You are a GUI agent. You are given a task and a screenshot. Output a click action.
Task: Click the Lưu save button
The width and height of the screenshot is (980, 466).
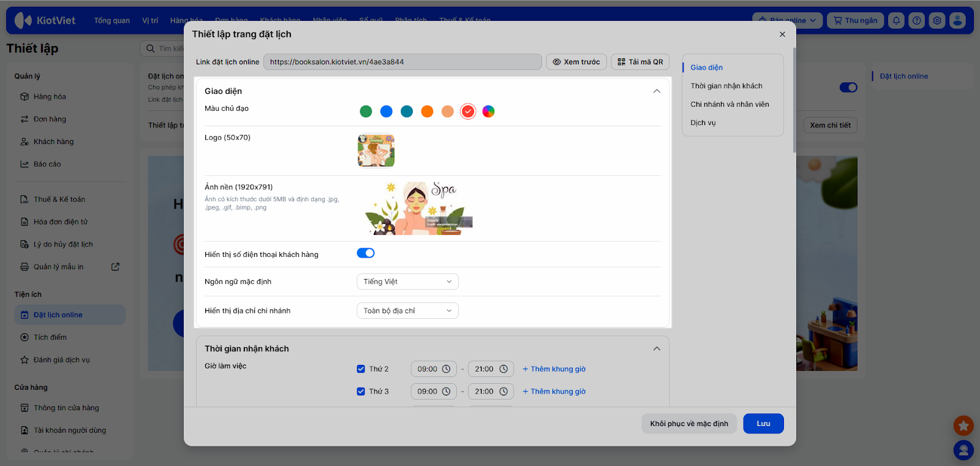click(763, 424)
